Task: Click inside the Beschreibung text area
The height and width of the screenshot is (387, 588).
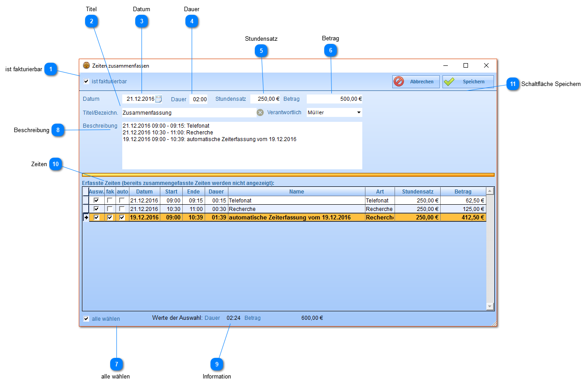Action: tap(242, 145)
